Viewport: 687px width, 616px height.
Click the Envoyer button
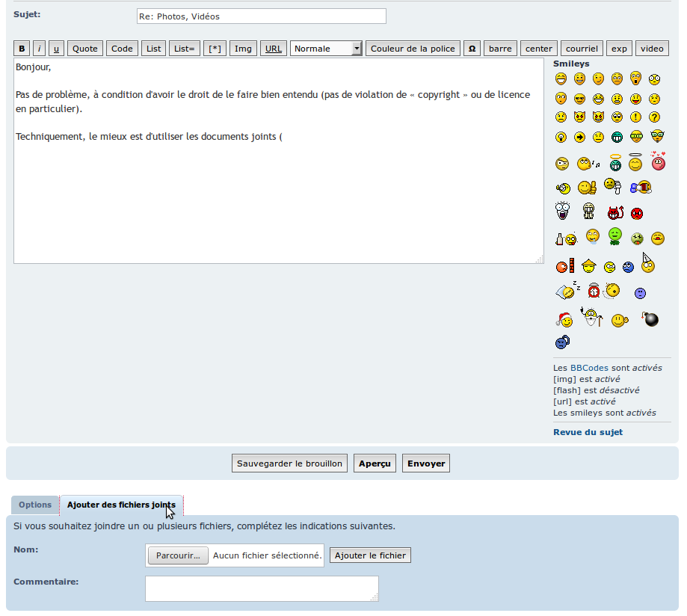pyautogui.click(x=426, y=463)
